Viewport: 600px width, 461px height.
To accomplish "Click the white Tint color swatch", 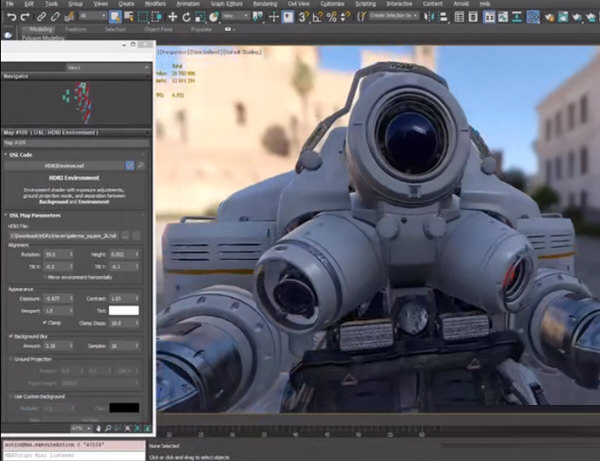I will pos(124,310).
